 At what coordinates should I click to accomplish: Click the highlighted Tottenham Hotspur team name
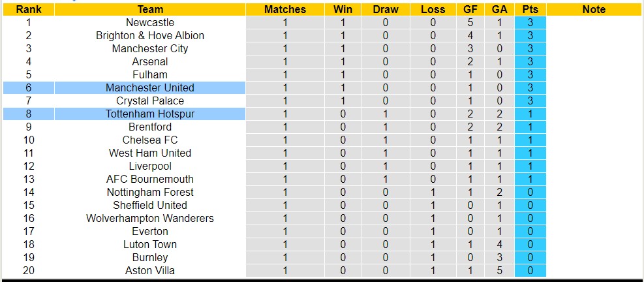coord(150,114)
